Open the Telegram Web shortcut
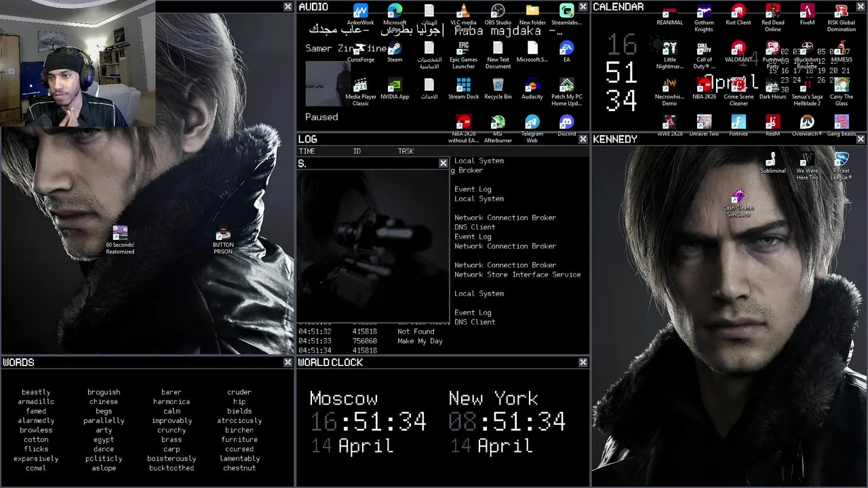The image size is (868, 488). (x=532, y=129)
